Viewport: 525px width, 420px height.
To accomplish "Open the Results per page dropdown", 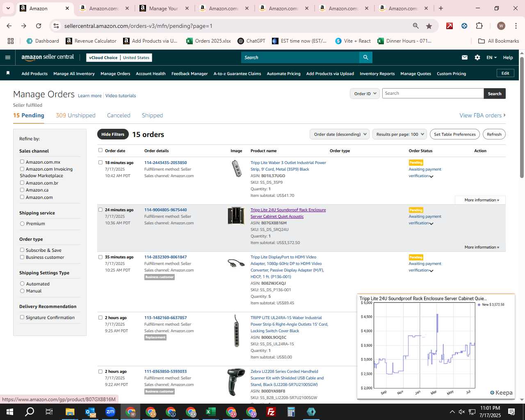I will click(x=400, y=134).
